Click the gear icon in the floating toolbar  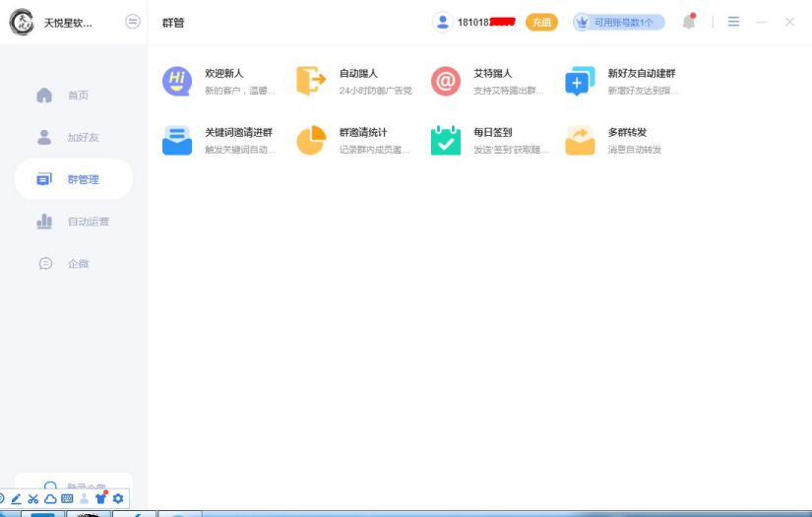point(118,499)
